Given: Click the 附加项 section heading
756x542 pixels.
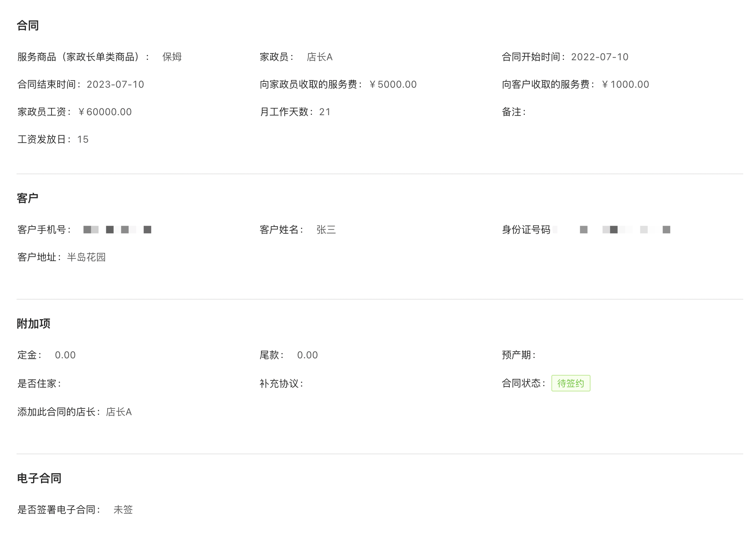Looking at the screenshot, I should point(33,324).
